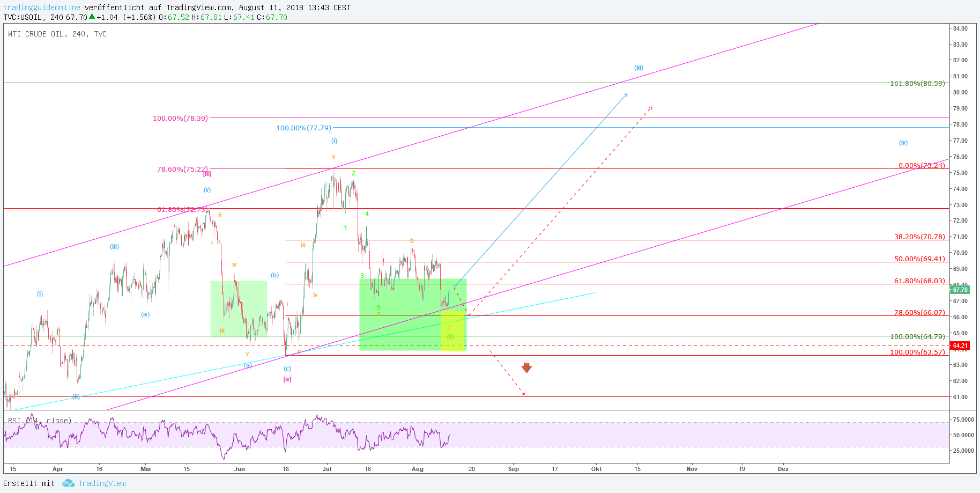Image resolution: width=980 pixels, height=493 pixels.
Task: Select the 78.60%(75.22) Fibonacci label
Action: click(182, 170)
